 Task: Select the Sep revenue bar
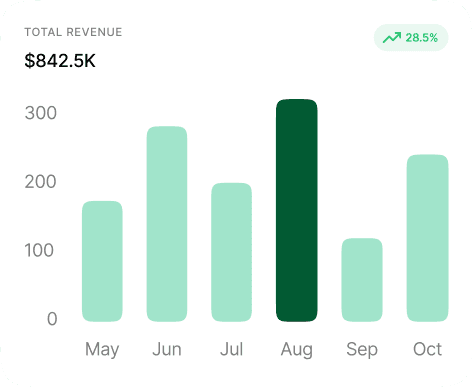pos(362,280)
